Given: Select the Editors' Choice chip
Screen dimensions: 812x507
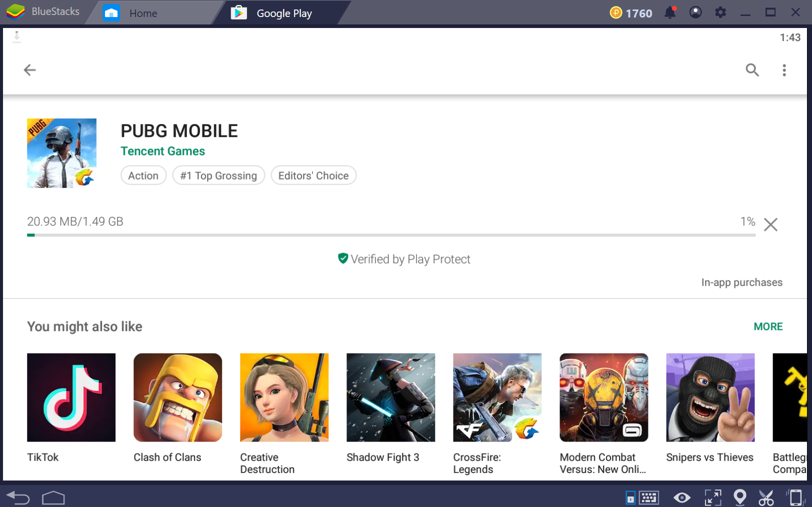Looking at the screenshot, I should point(313,175).
